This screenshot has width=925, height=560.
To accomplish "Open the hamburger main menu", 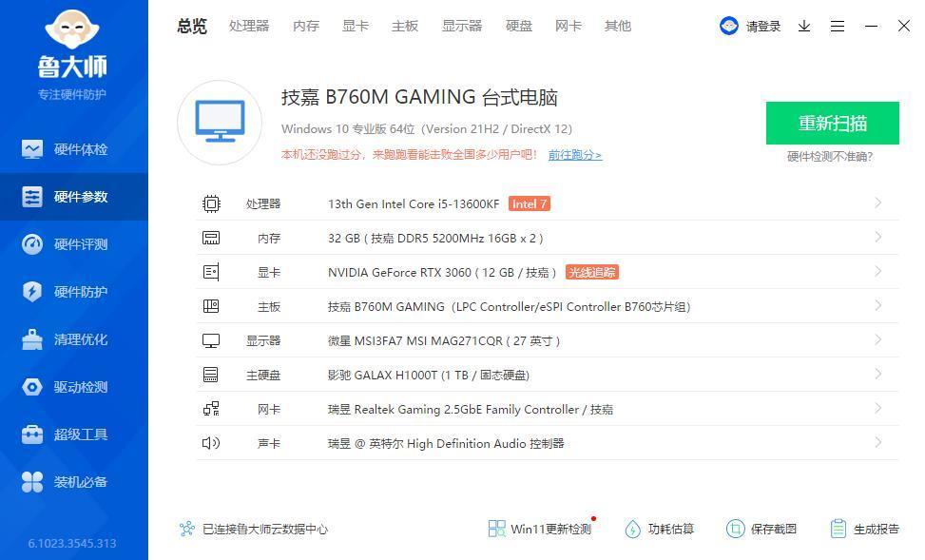I will pos(838,26).
